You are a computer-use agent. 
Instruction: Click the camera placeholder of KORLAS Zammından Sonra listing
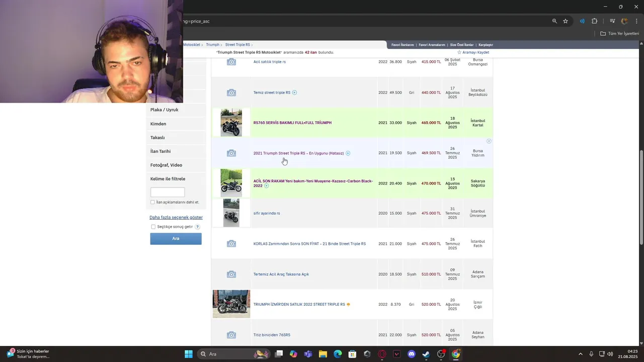231,244
